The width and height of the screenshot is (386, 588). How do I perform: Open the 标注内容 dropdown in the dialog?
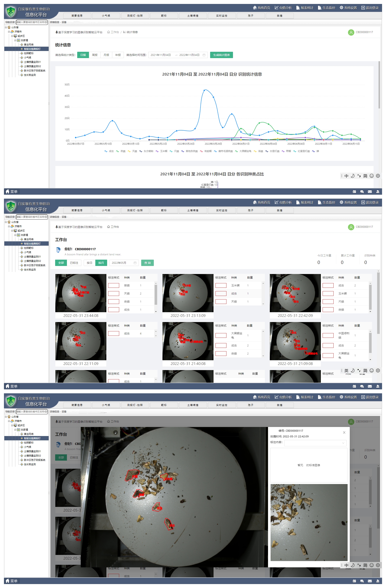315,443
